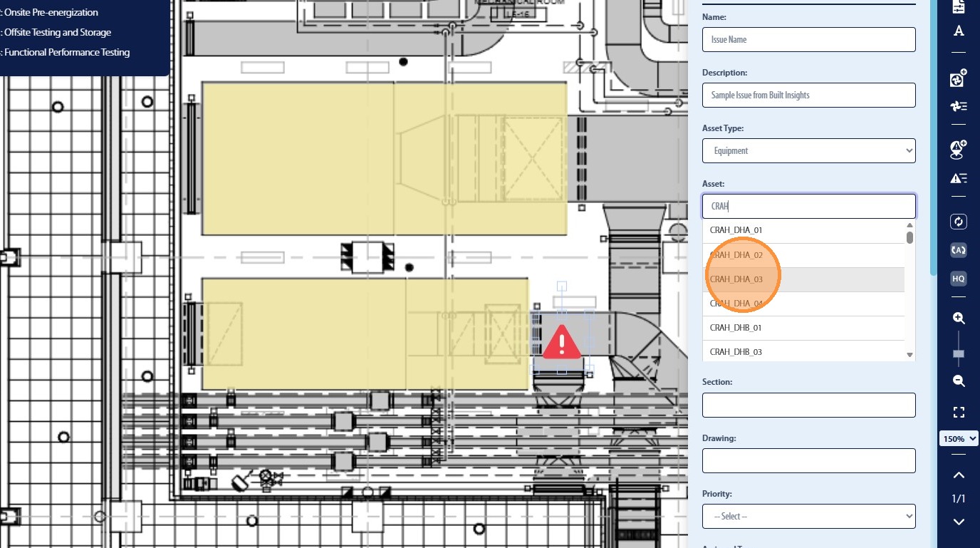The image size is (980, 548).
Task: Click the red warning issue marker
Action: point(563,342)
